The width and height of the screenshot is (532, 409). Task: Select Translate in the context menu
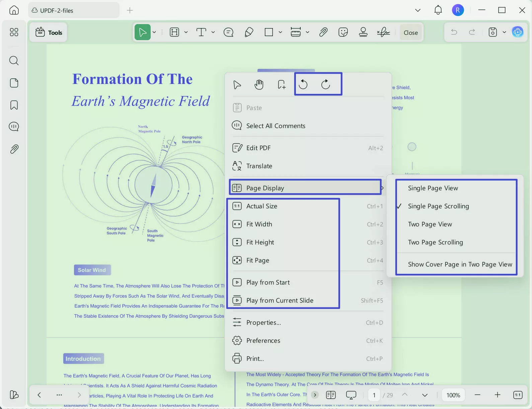click(259, 166)
